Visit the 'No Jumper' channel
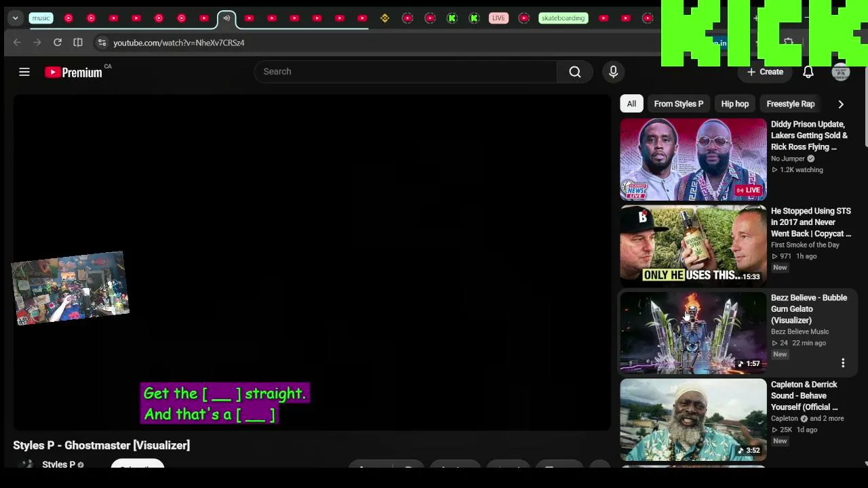This screenshot has height=488, width=868. [788, 159]
